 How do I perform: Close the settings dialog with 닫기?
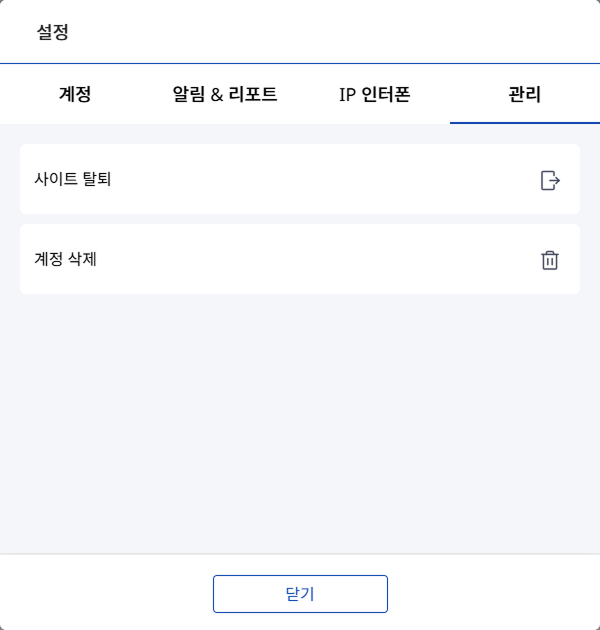click(300, 593)
